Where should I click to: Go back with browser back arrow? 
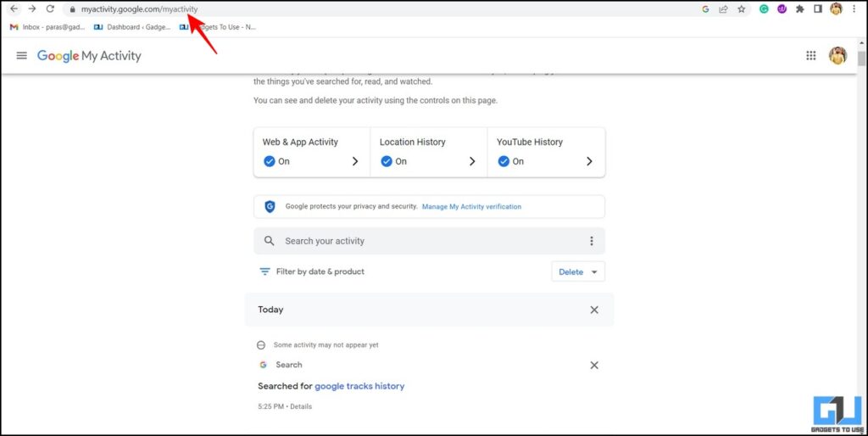point(14,8)
